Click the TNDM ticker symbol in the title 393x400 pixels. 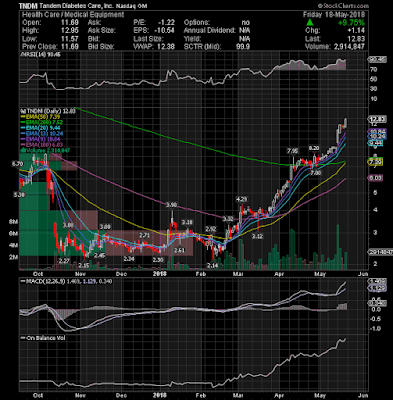point(28,6)
